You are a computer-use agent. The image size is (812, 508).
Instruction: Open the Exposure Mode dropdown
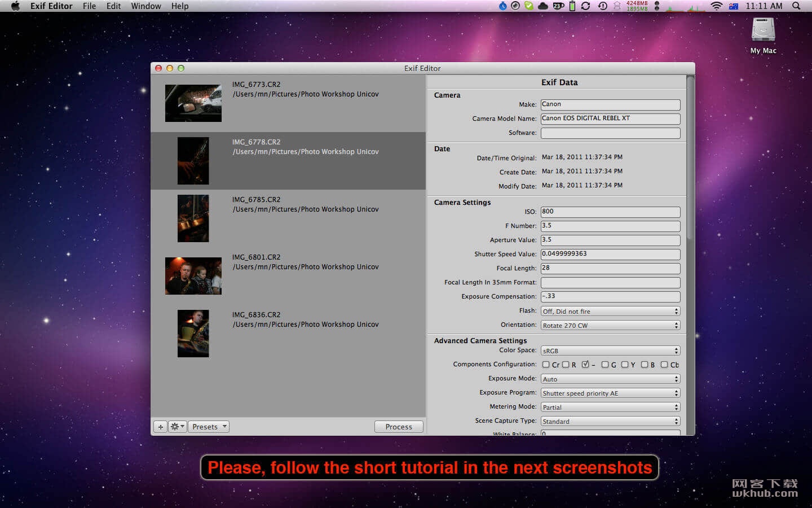(x=610, y=379)
